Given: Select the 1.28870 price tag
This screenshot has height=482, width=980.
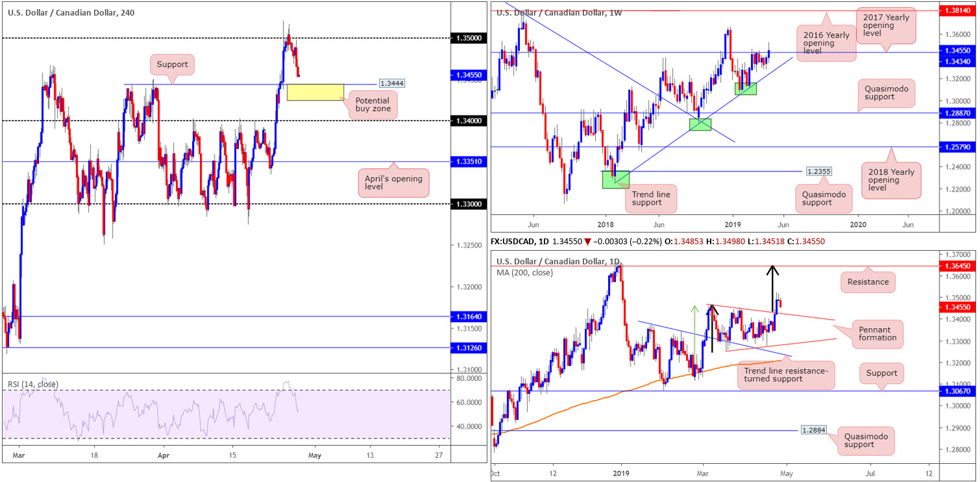Looking at the screenshot, I should 956,113.
